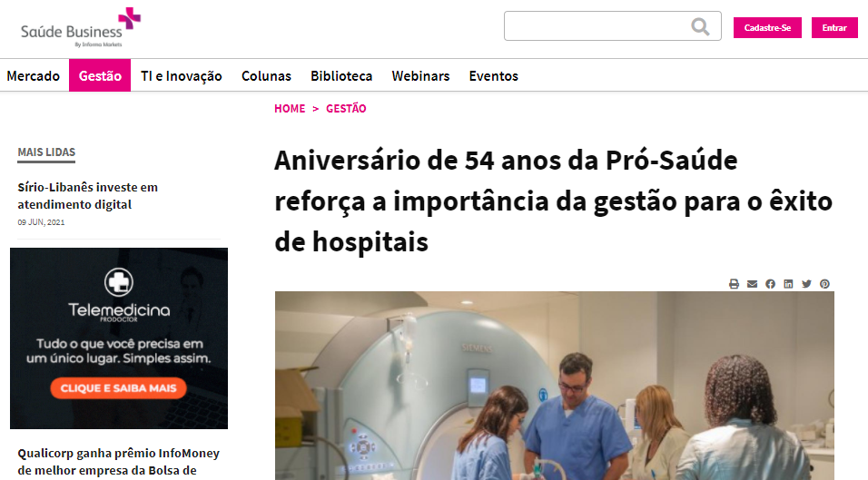Select the Gestão navigation tab
This screenshot has height=480, width=868.
pyautogui.click(x=100, y=75)
